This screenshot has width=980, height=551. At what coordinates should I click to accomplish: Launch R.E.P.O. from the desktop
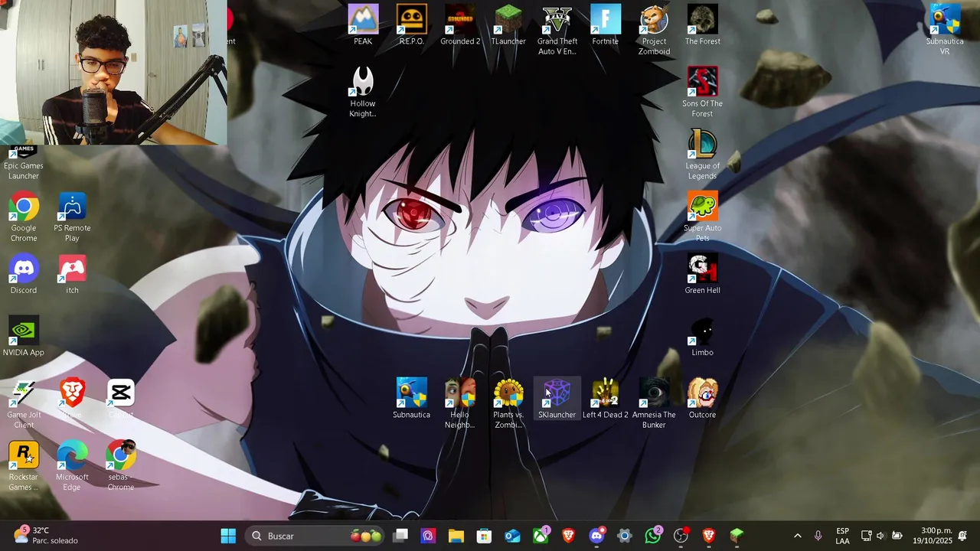click(x=411, y=25)
